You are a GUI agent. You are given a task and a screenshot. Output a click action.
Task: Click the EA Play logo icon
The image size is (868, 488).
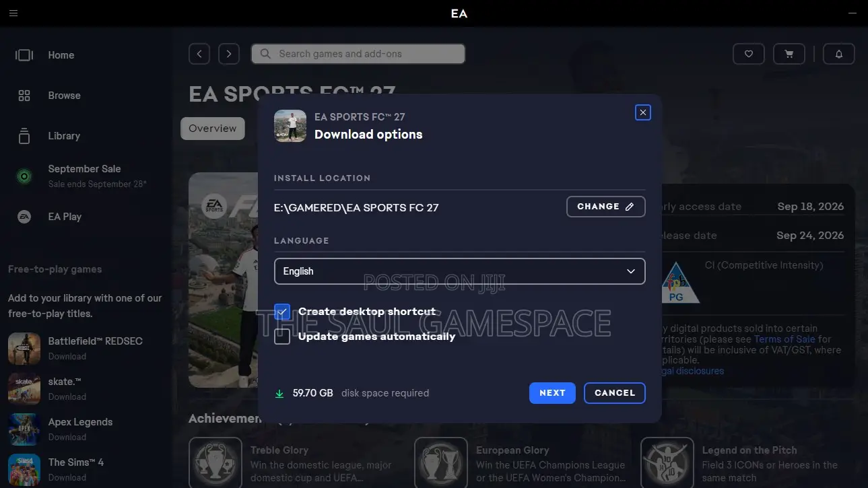[x=24, y=217]
